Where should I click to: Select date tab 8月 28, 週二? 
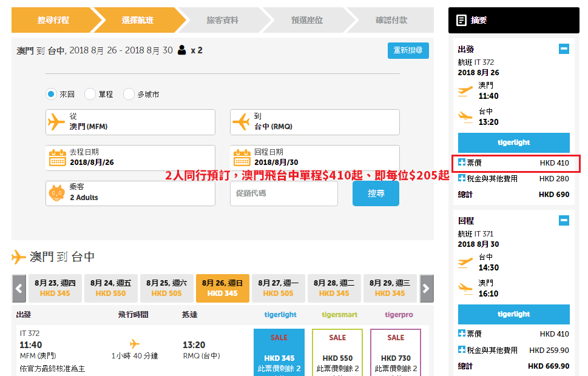point(334,288)
